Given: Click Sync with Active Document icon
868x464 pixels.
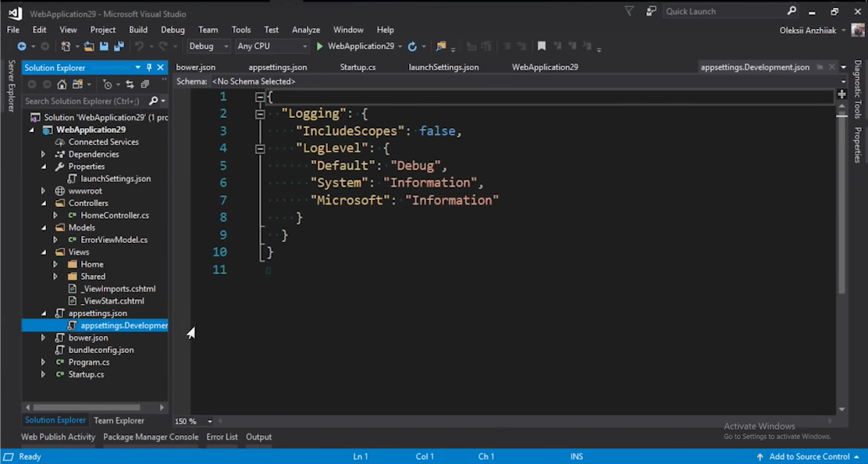Looking at the screenshot, I should click(x=130, y=84).
